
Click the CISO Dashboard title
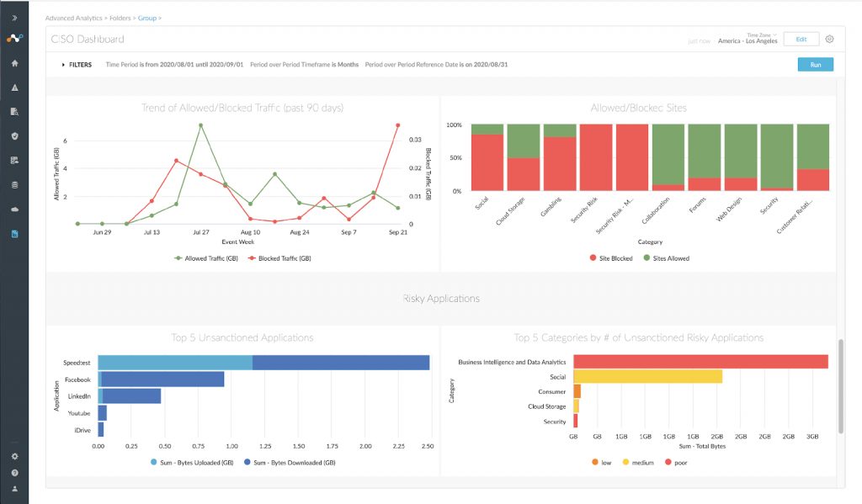(88, 39)
